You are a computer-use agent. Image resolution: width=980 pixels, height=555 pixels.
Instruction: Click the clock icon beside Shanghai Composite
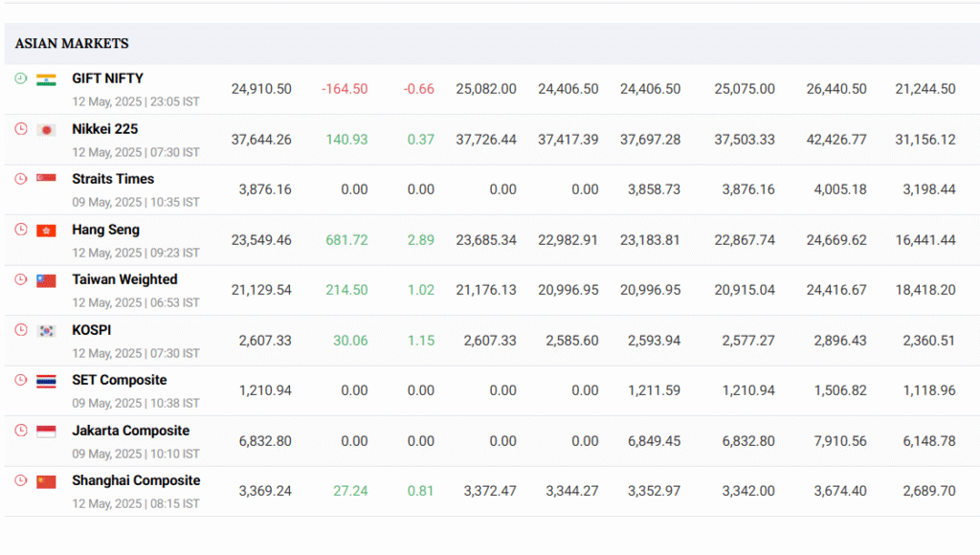(21, 480)
